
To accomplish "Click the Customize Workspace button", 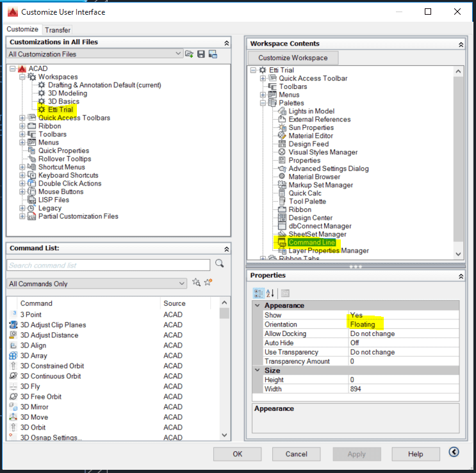I will (x=293, y=58).
